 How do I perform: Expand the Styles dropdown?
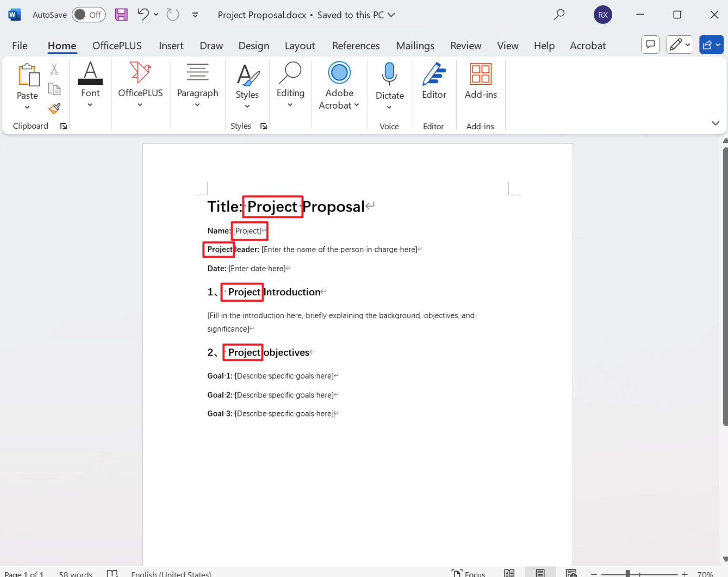click(x=247, y=105)
